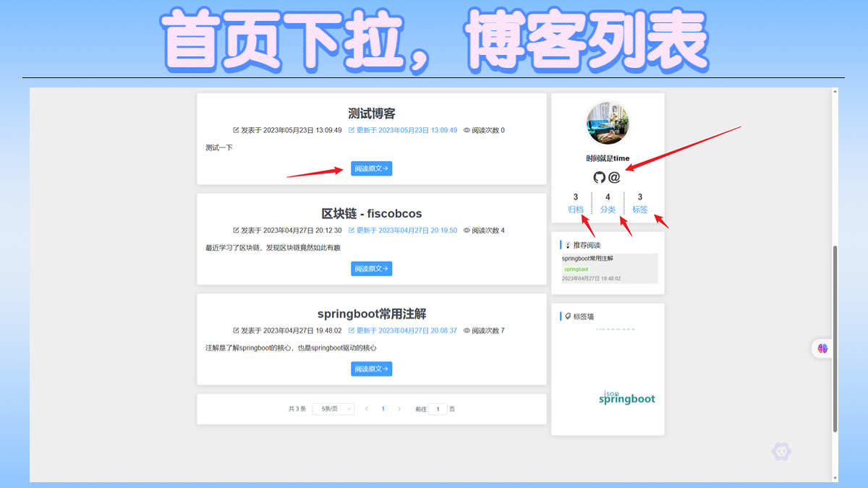Click the scrollbar down arrow

pyautogui.click(x=835, y=478)
